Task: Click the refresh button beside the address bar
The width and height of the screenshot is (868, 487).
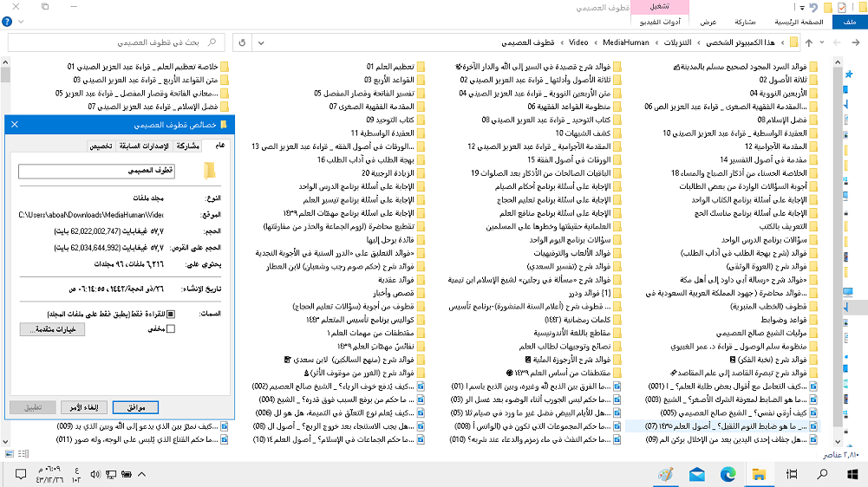Action: coord(241,42)
